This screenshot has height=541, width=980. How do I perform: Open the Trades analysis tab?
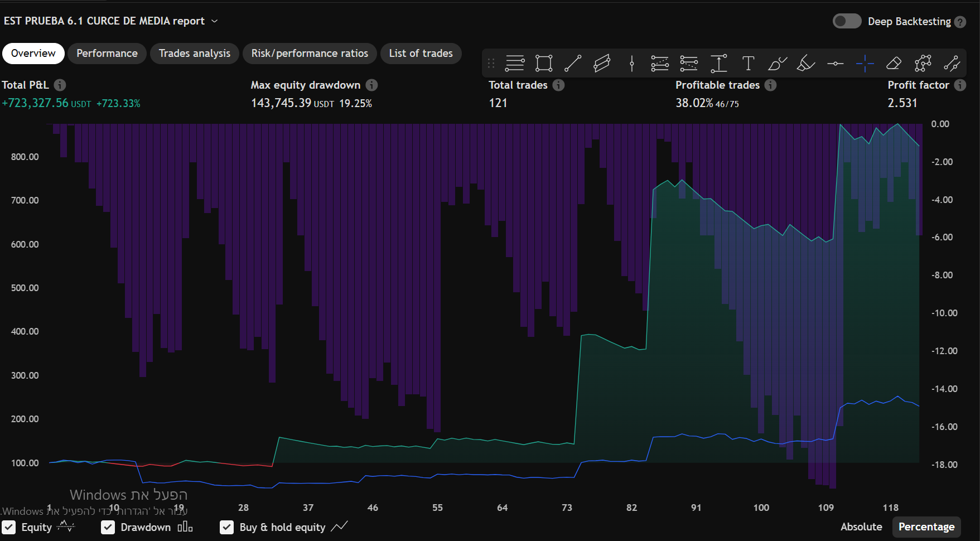click(195, 54)
